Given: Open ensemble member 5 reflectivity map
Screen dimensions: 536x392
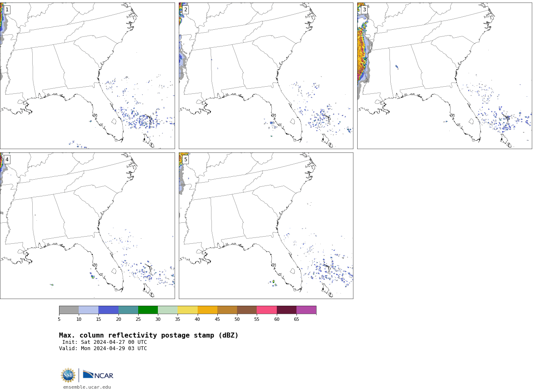Looking at the screenshot, I should pyautogui.click(x=266, y=226).
